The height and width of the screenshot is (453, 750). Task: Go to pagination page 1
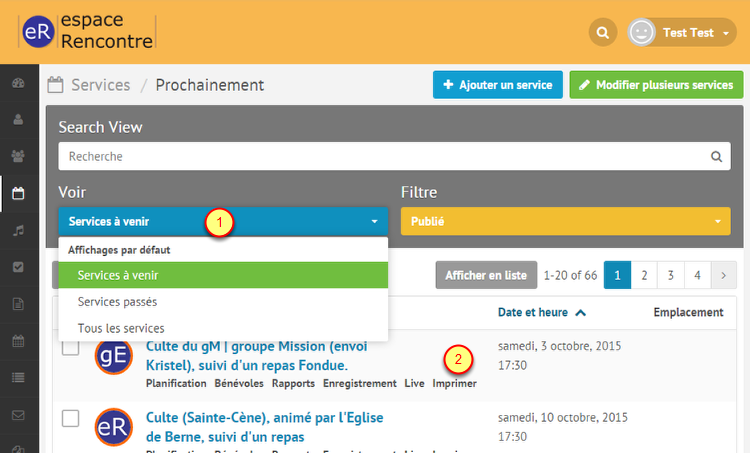pos(617,275)
